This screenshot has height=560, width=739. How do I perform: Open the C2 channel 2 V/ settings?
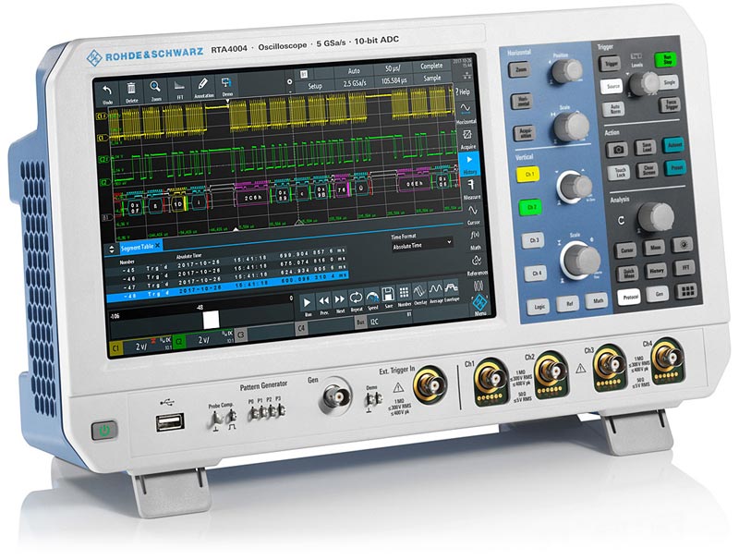click(x=203, y=340)
